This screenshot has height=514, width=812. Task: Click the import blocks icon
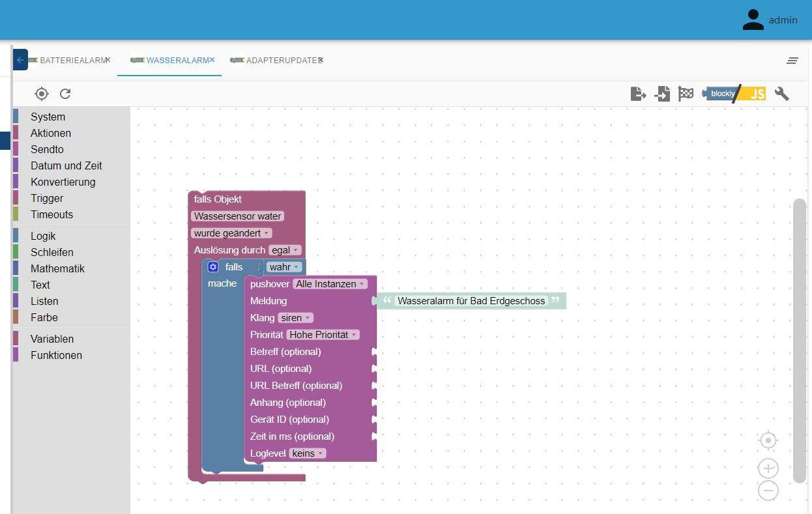pos(662,94)
